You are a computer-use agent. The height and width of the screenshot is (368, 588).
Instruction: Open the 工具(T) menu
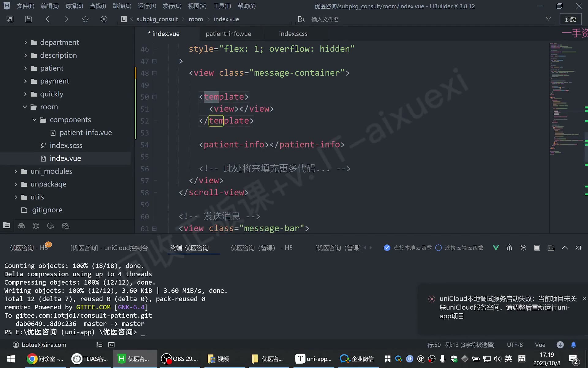pyautogui.click(x=222, y=6)
